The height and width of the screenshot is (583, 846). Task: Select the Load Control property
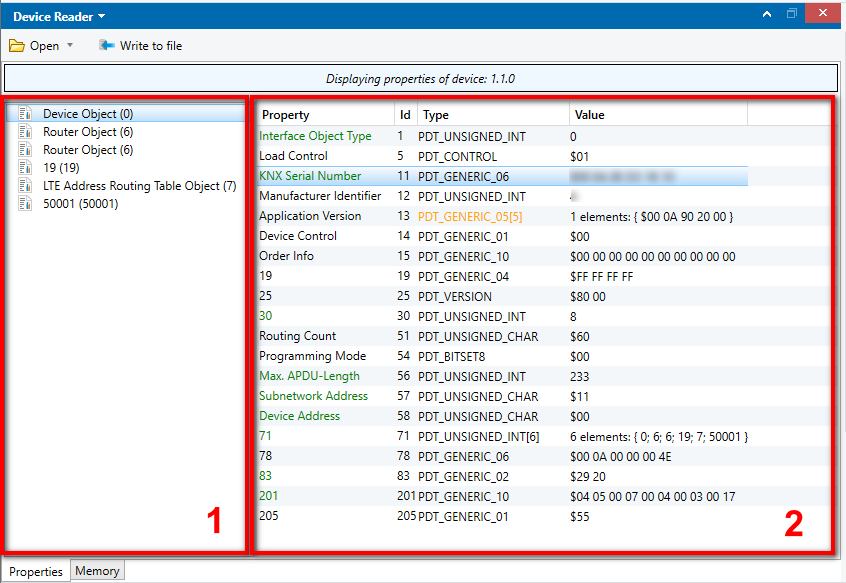point(293,156)
